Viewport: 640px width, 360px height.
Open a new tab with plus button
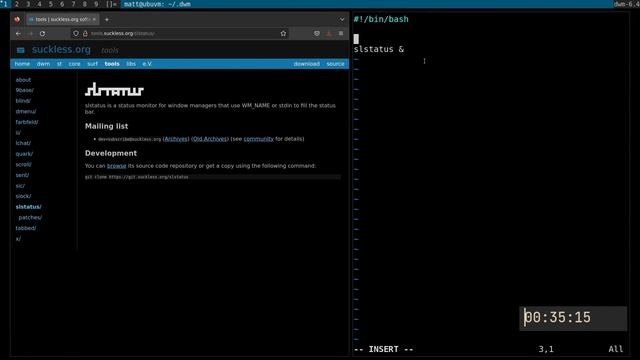(107, 19)
